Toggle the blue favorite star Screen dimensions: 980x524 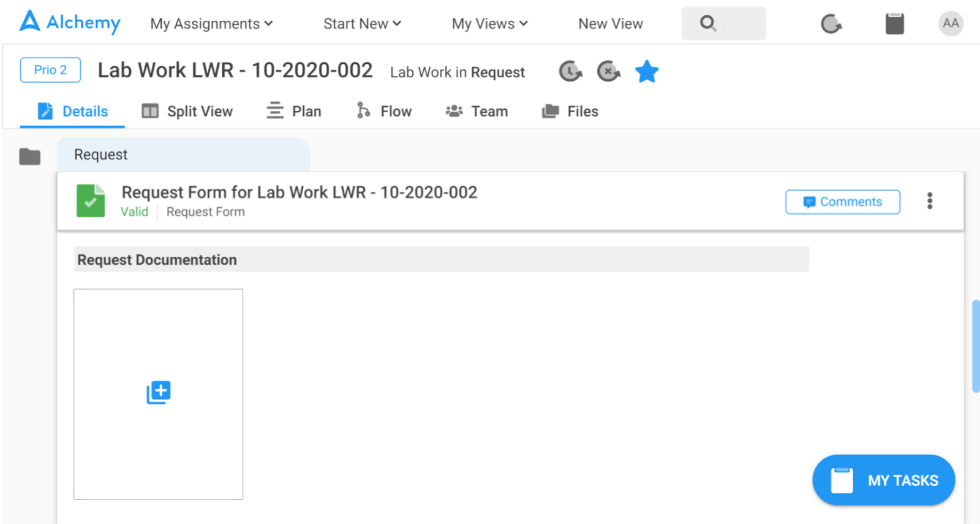pyautogui.click(x=647, y=72)
